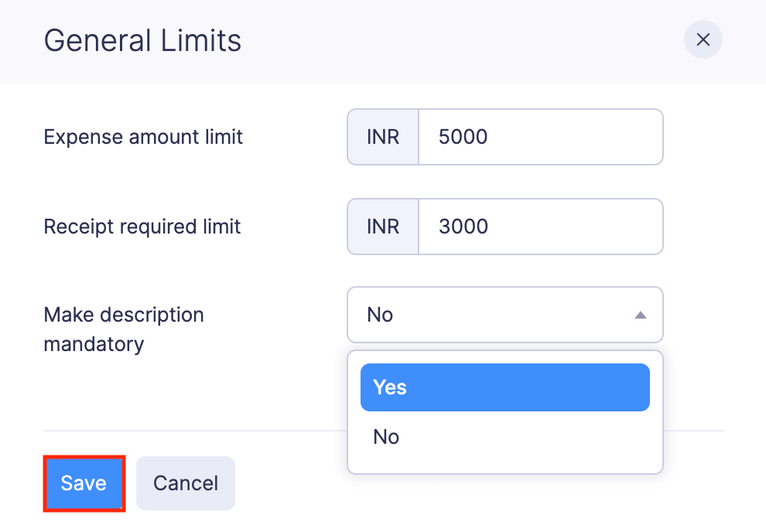Select Yes in the description mandatory dropdown
766x532 pixels.
pyautogui.click(x=504, y=387)
